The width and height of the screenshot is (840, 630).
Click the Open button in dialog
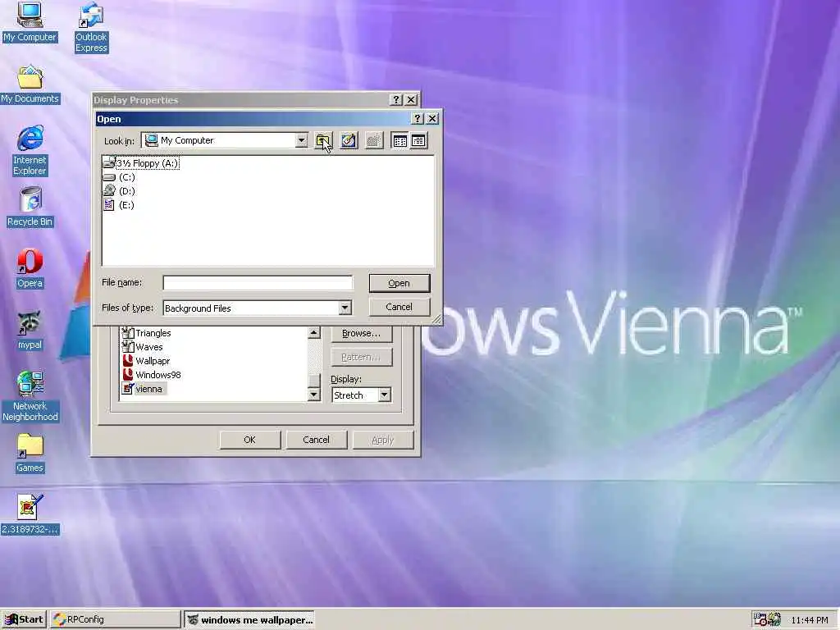tap(399, 283)
